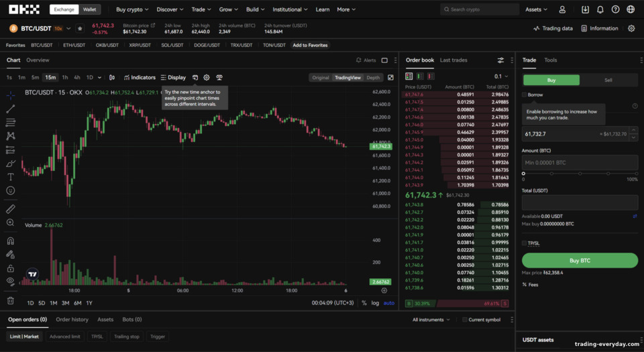Show sell-only order book view
Screen dimensions: 644x352
pos(431,76)
